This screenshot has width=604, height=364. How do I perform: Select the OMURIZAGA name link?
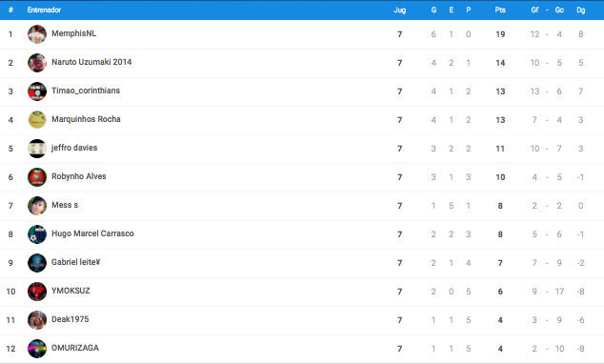(x=75, y=348)
